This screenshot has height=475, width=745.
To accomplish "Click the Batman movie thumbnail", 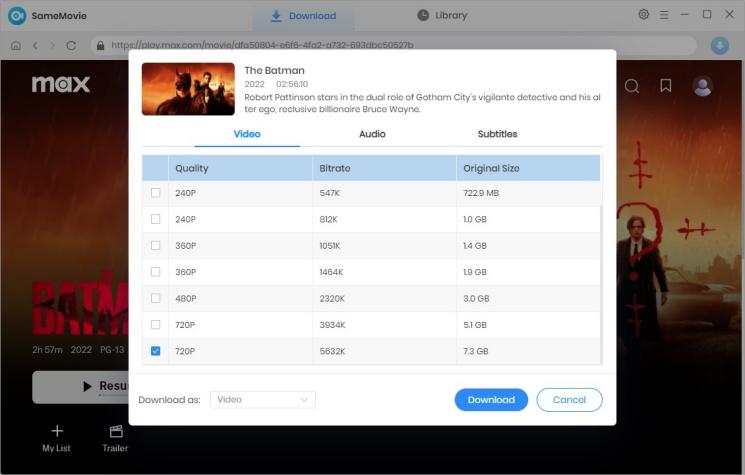I will coord(188,89).
